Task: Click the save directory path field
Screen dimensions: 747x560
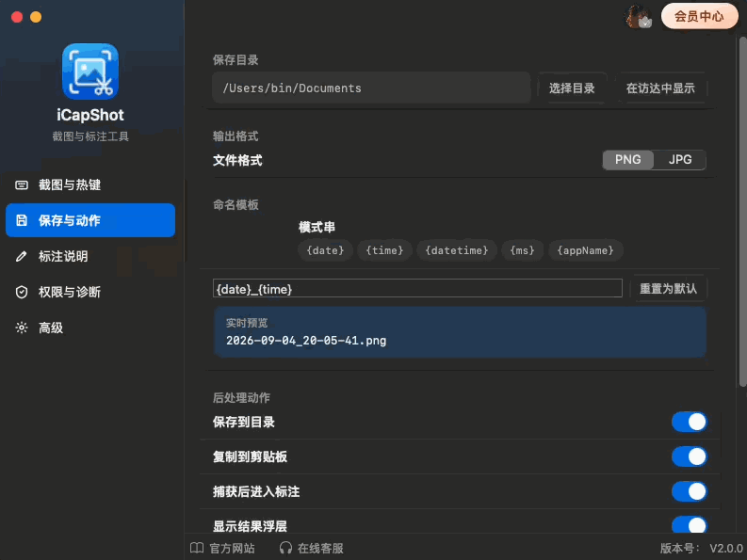Action: click(x=371, y=88)
